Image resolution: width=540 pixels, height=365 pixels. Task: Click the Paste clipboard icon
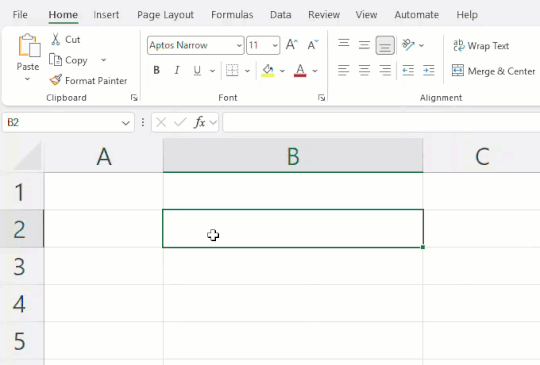coord(29,45)
